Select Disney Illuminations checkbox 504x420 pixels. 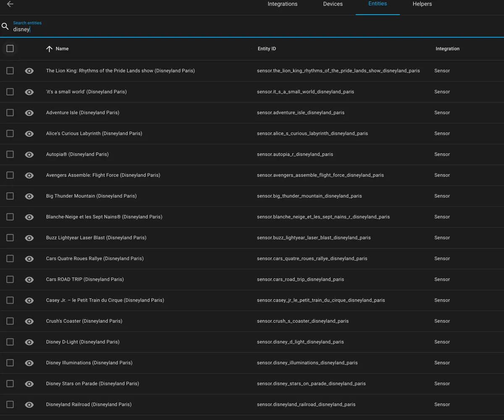tap(10, 363)
